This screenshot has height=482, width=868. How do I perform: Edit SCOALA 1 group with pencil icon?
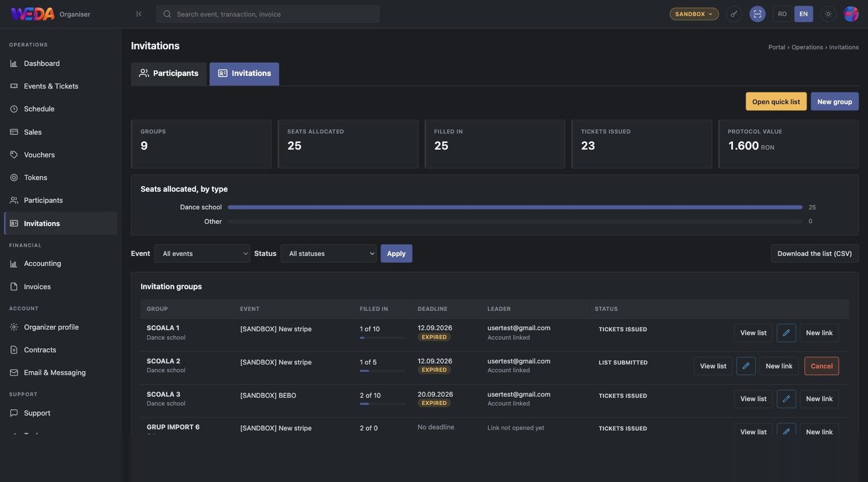point(786,333)
